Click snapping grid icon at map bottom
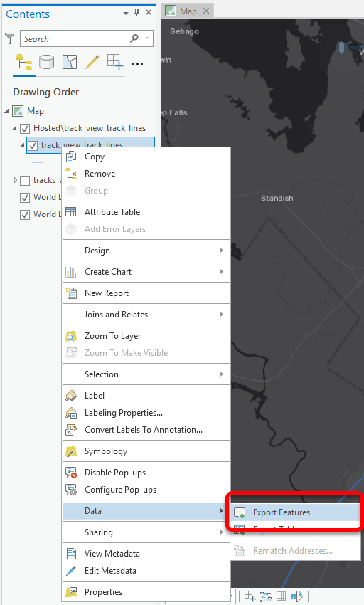 [x=250, y=596]
